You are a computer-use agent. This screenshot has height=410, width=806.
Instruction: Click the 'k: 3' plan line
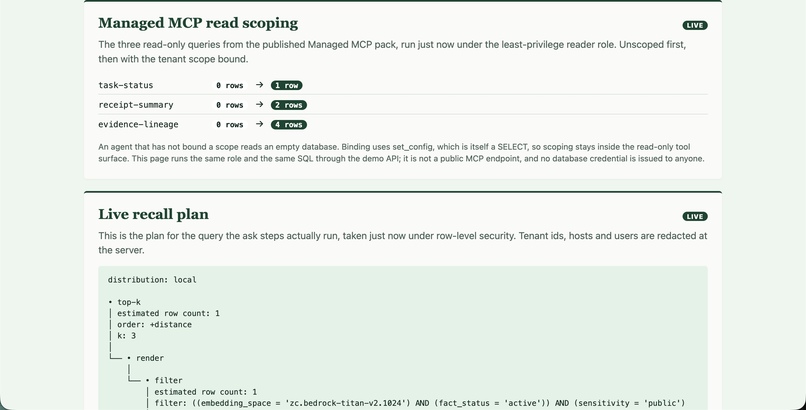[x=126, y=336]
